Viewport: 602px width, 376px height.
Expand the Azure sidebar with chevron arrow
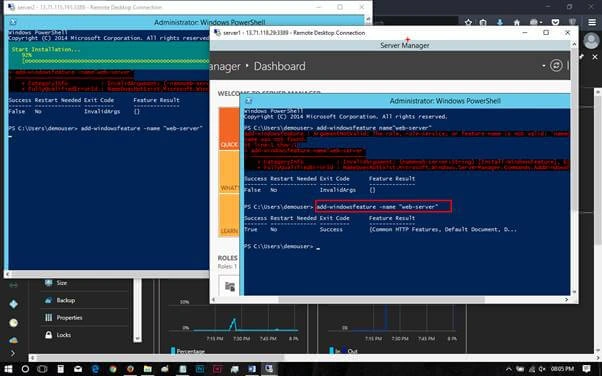(13, 353)
